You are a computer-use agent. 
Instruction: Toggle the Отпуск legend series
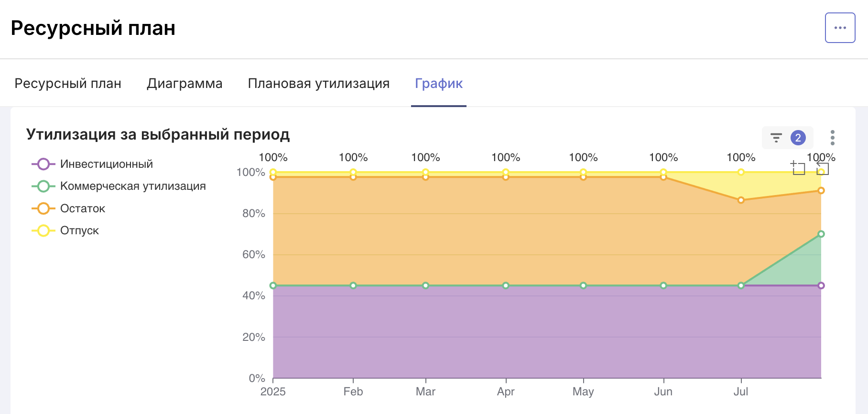click(x=65, y=230)
